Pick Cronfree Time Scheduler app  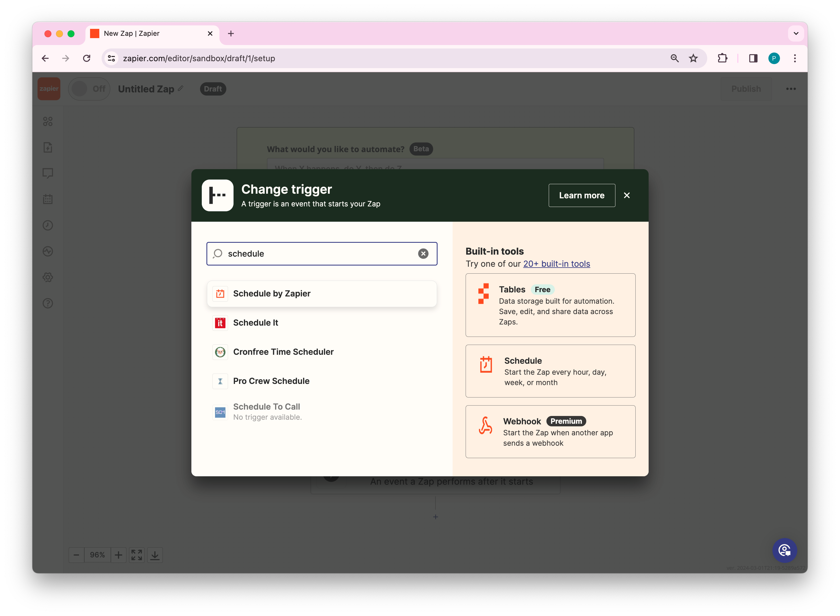point(283,352)
